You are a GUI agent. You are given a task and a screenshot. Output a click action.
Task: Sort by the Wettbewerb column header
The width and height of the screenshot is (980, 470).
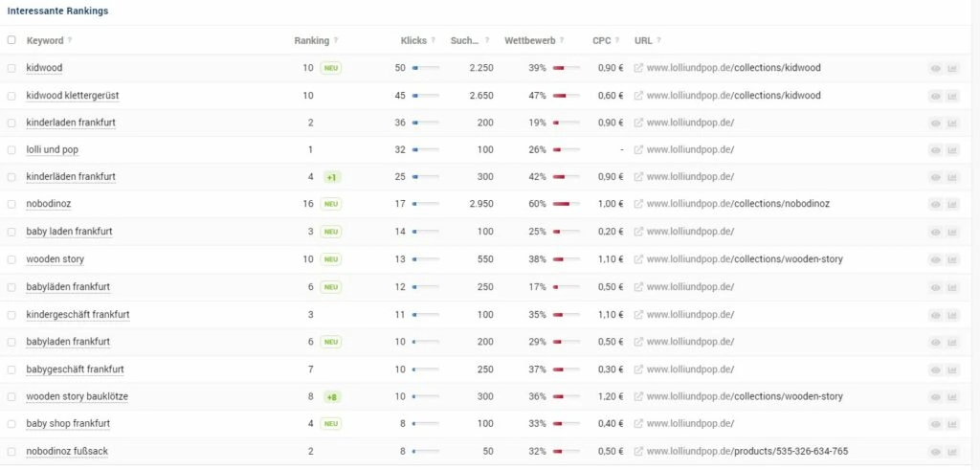[x=530, y=40]
